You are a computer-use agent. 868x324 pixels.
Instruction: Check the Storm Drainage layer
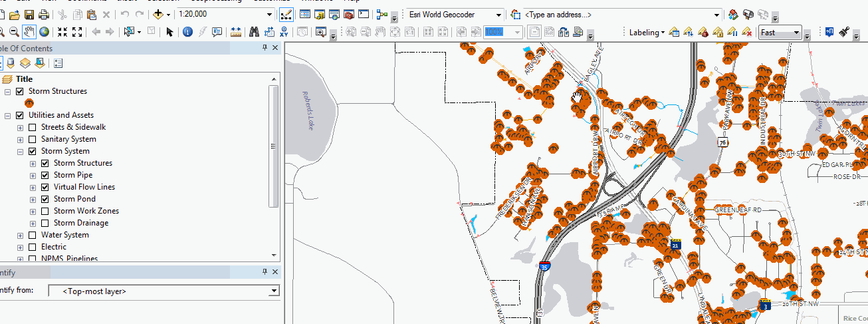(45, 223)
